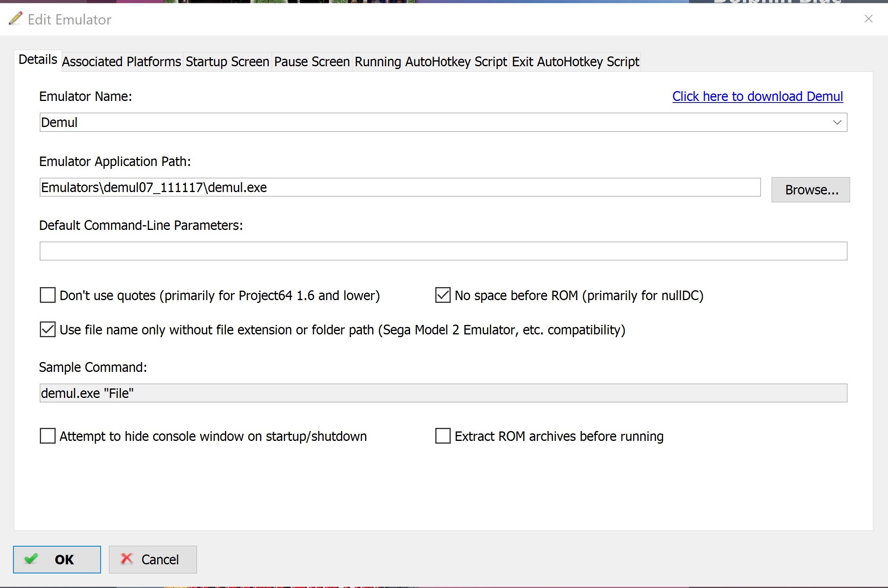Switch to the Details tab
Viewport: 888px width, 588px height.
click(38, 60)
